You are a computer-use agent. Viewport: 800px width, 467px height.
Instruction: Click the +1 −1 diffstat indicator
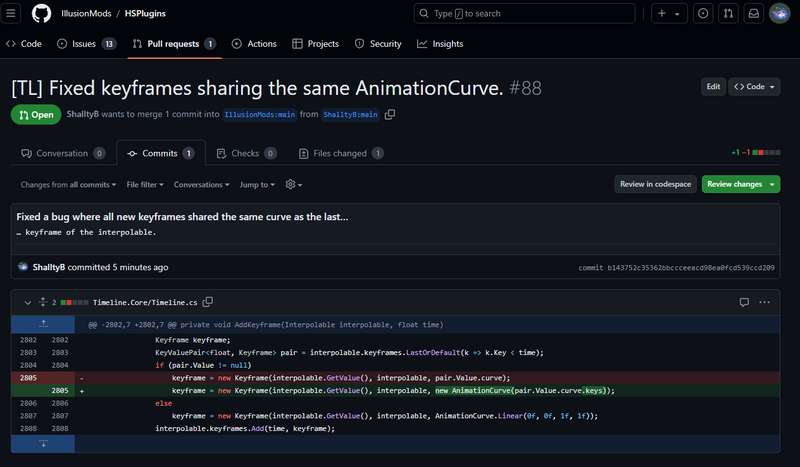756,153
